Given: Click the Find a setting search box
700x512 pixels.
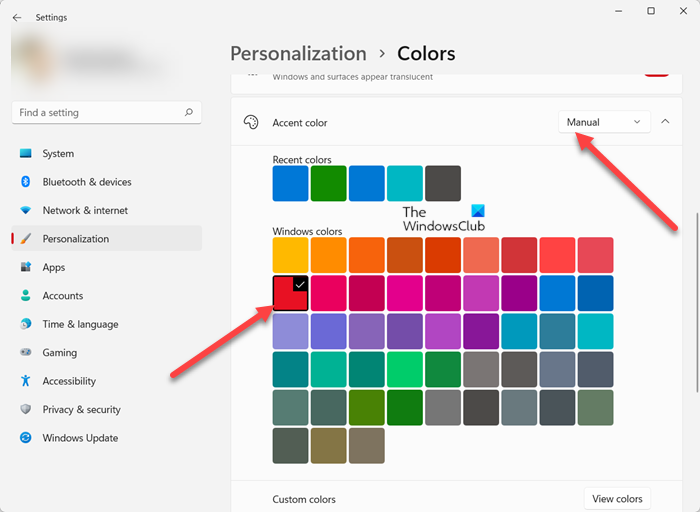Looking at the screenshot, I should pos(95,113).
